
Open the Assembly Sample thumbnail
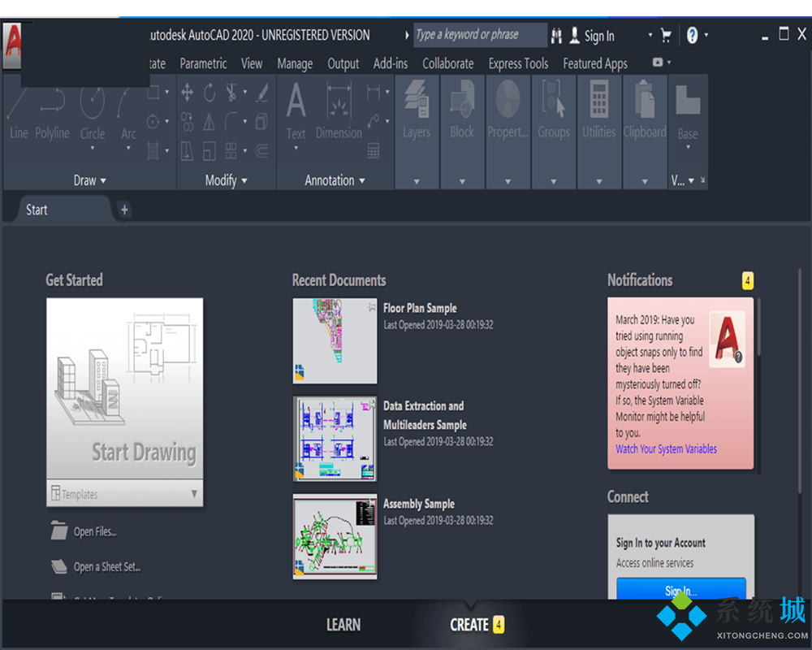point(335,536)
